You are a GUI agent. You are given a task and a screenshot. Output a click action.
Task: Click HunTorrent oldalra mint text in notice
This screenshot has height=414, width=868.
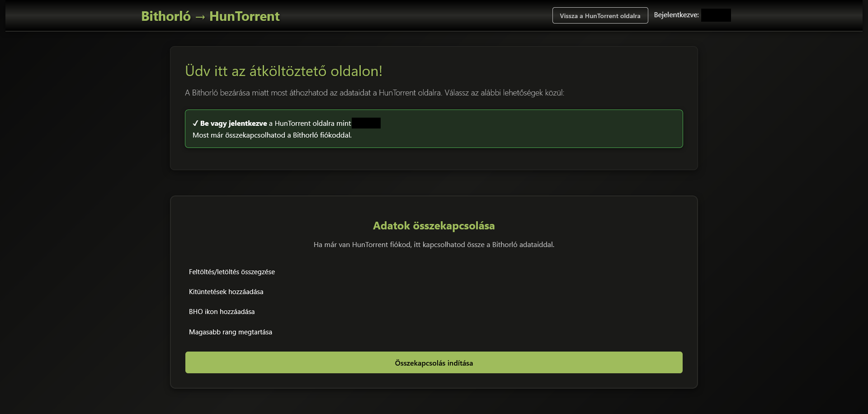(x=312, y=124)
